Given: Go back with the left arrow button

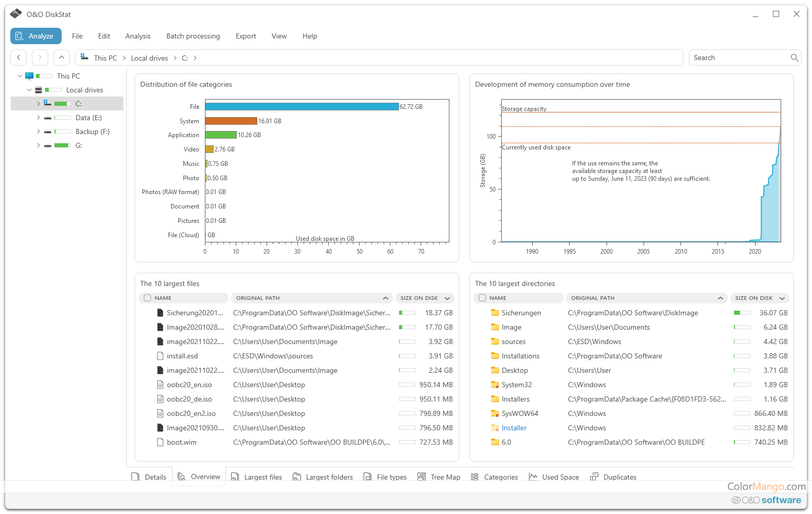Looking at the screenshot, I should [19, 58].
